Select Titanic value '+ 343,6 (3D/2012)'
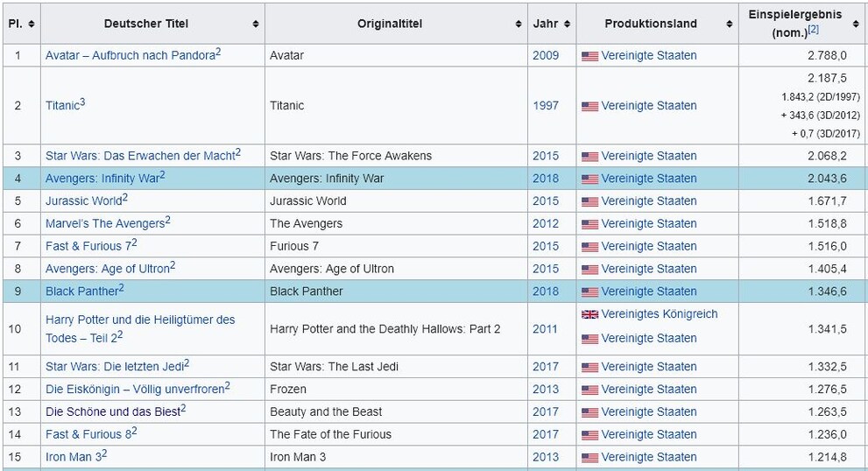 821,115
